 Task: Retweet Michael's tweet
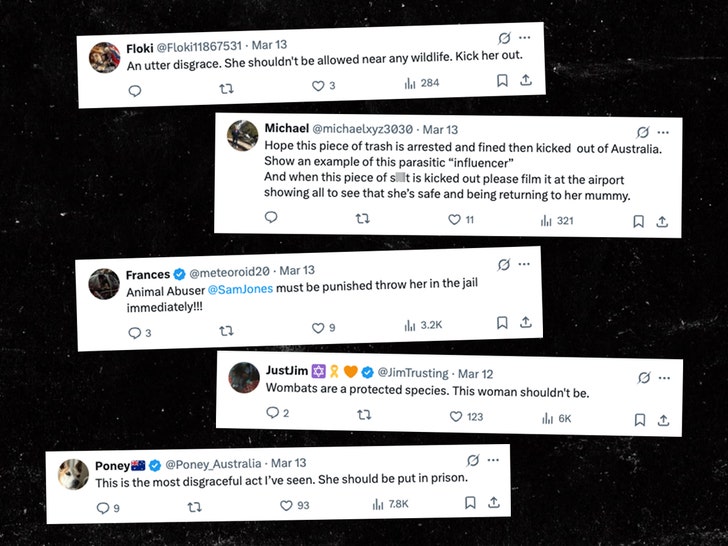point(362,219)
